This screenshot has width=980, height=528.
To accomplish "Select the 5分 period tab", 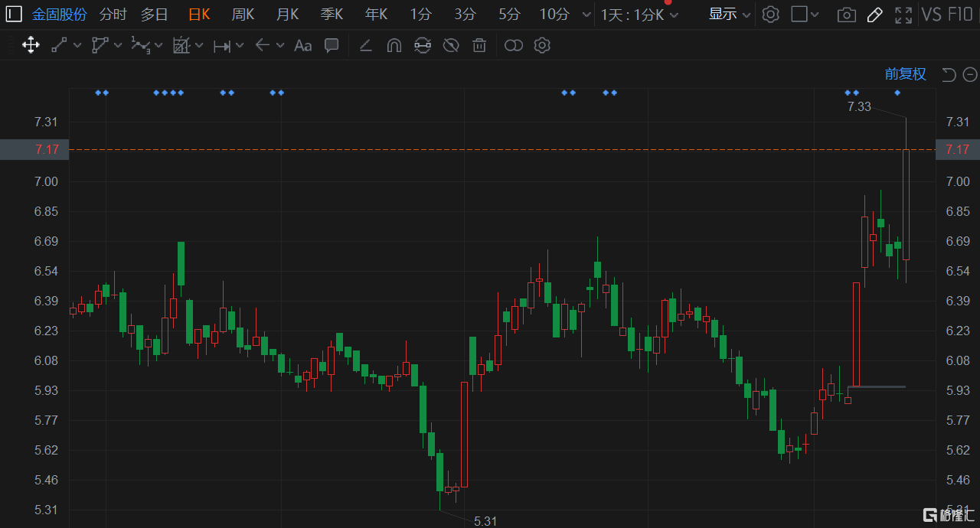I will 509,14.
